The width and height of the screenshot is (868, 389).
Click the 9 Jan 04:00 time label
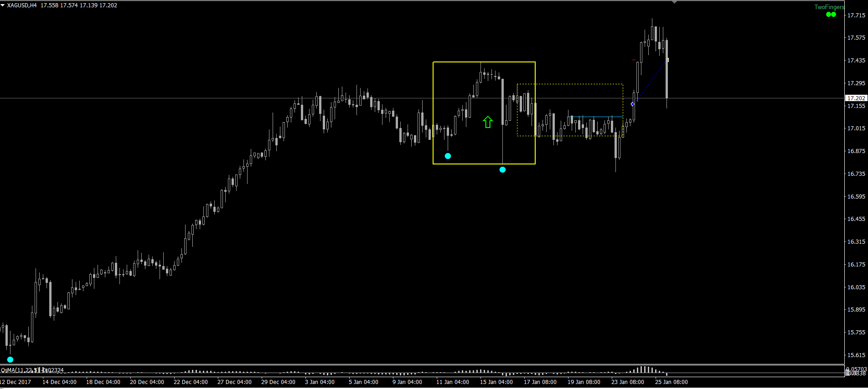click(x=407, y=382)
